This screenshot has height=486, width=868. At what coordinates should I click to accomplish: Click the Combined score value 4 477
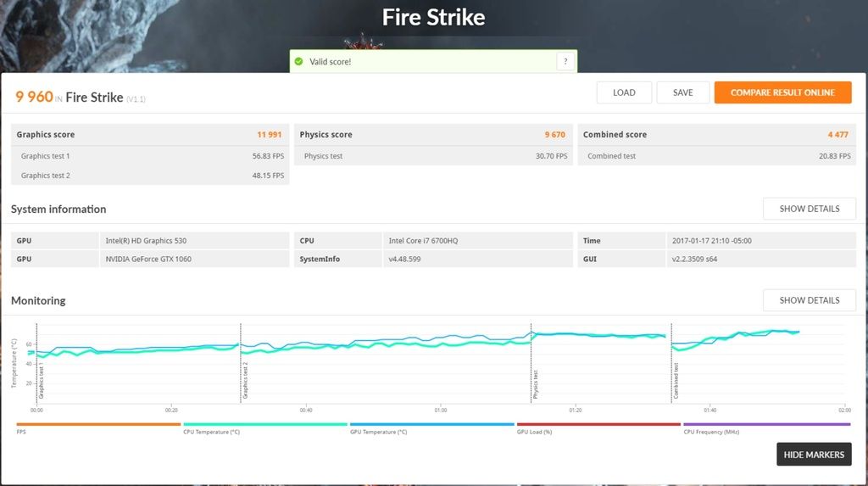pyautogui.click(x=838, y=135)
